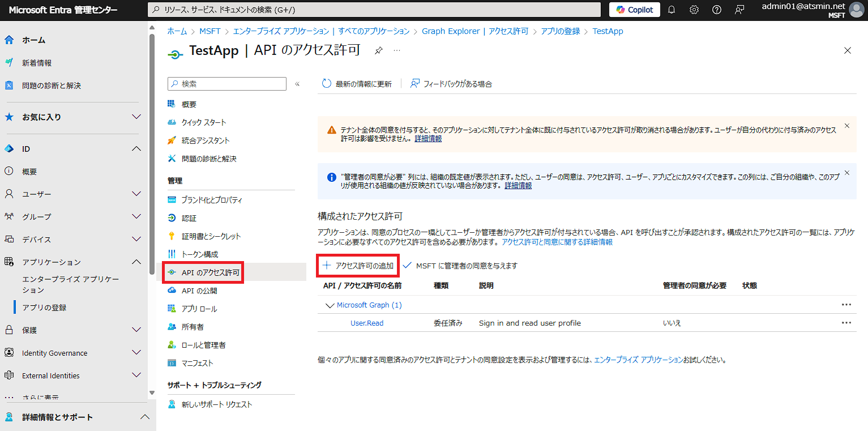The image size is (868, 431).
Task: Open the ellipsis menu on the User.Read row
Action: [846, 322]
